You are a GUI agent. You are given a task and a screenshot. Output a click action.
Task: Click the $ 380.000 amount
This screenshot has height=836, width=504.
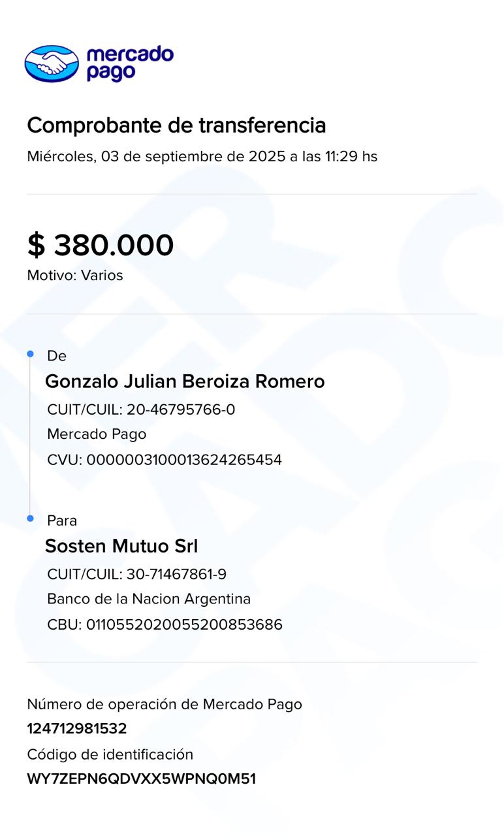pyautogui.click(x=101, y=245)
